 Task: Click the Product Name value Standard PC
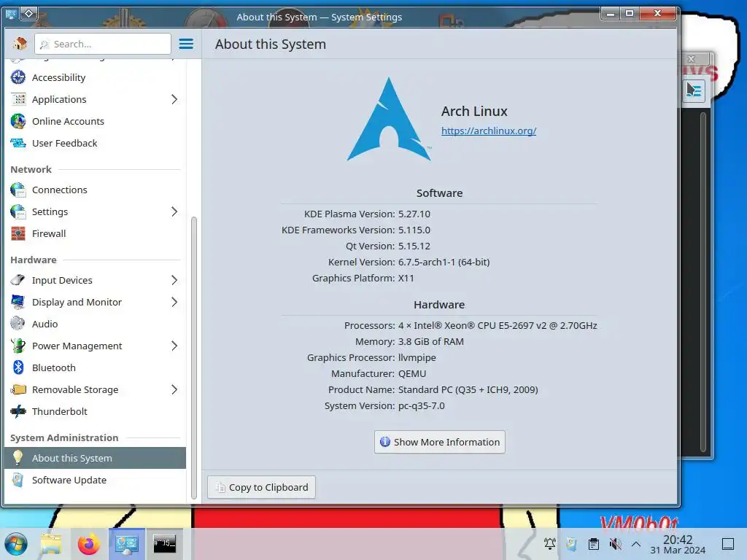coord(468,389)
